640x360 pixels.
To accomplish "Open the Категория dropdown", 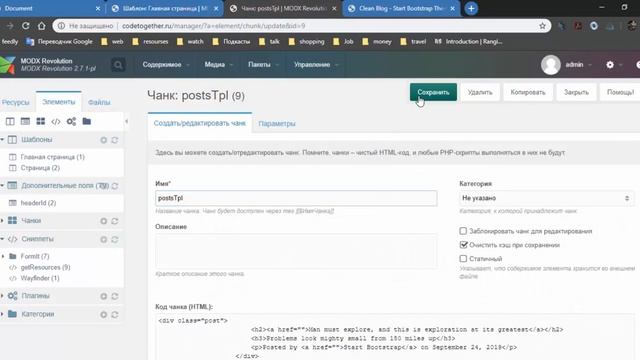I will [547, 198].
